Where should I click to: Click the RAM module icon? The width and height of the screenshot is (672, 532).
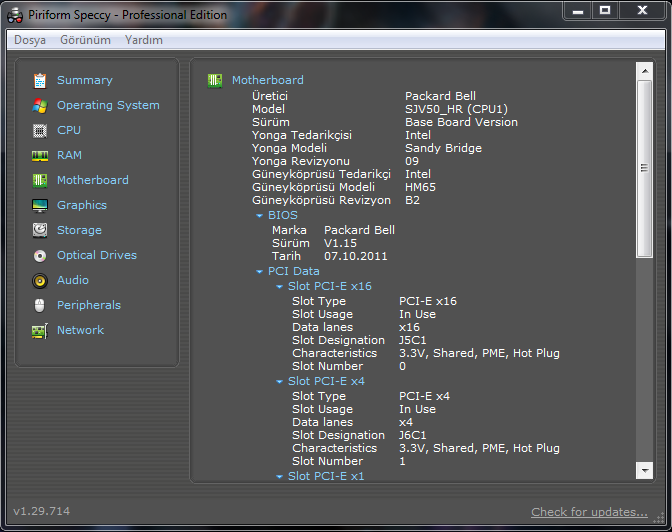[40, 156]
